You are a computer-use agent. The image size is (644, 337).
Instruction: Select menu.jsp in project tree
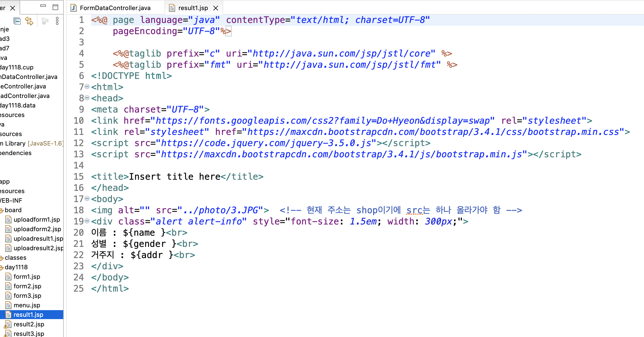pyautogui.click(x=27, y=305)
